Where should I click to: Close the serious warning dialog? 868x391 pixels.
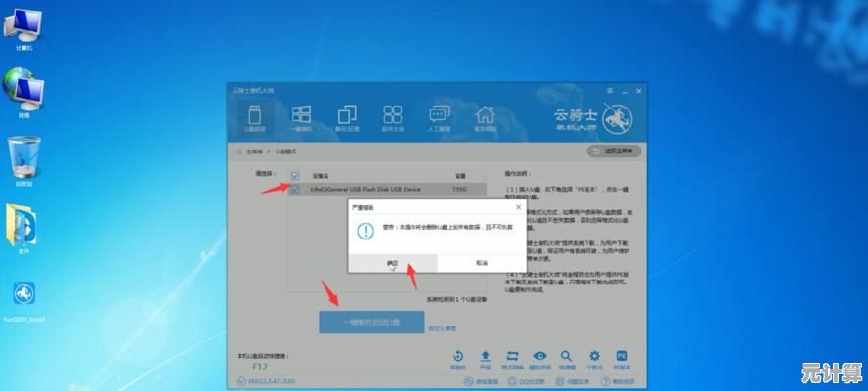pyautogui.click(x=518, y=207)
